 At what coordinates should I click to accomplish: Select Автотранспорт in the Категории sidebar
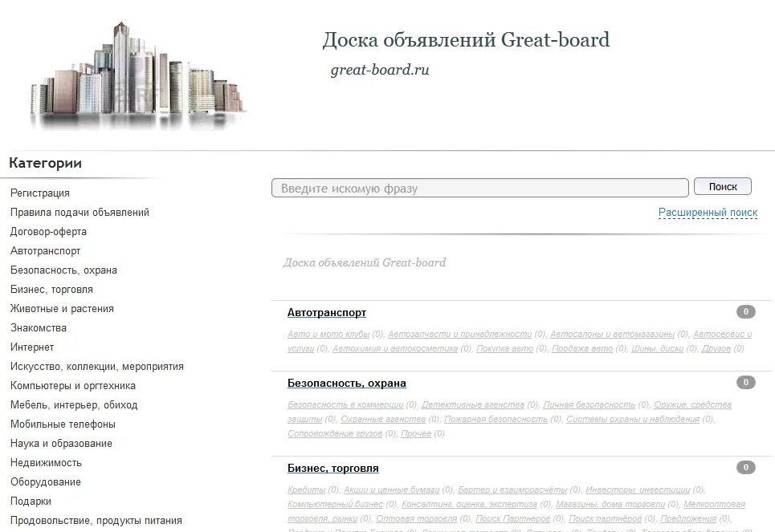tap(46, 251)
